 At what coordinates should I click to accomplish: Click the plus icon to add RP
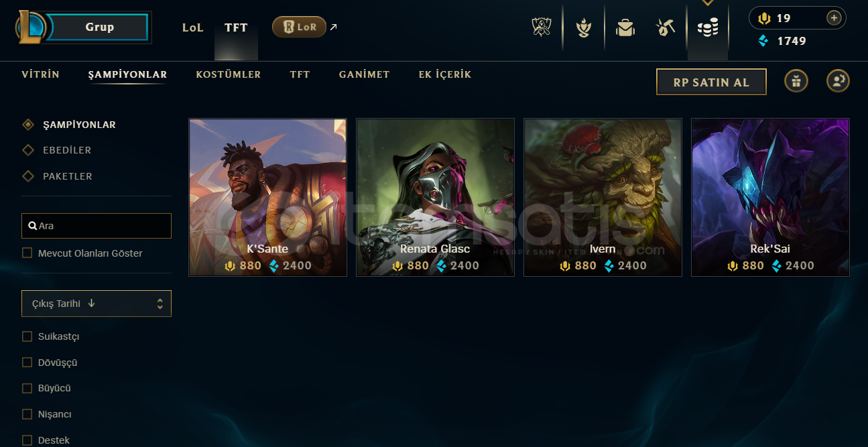pos(834,18)
